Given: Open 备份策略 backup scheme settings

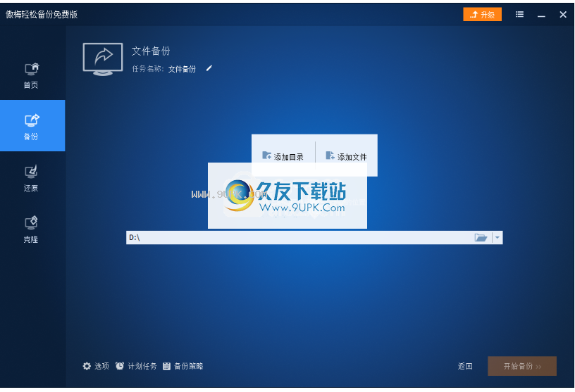Looking at the screenshot, I should coord(183,366).
